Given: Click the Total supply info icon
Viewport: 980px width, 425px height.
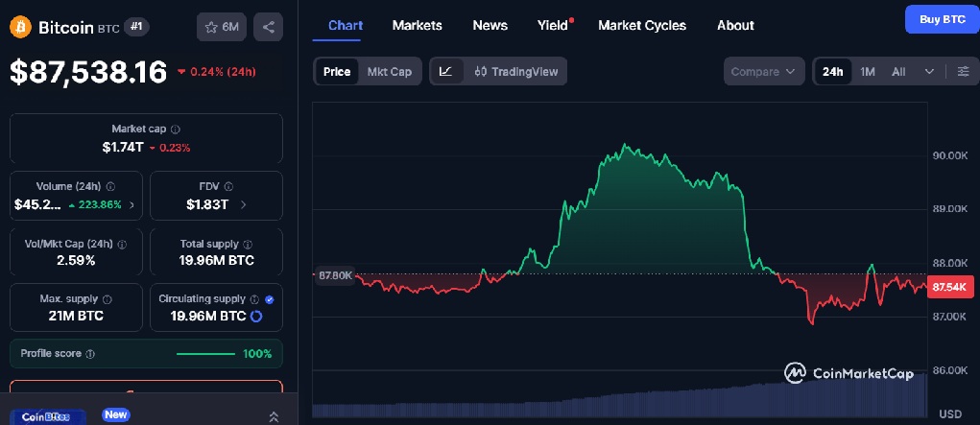Looking at the screenshot, I should coord(248,244).
